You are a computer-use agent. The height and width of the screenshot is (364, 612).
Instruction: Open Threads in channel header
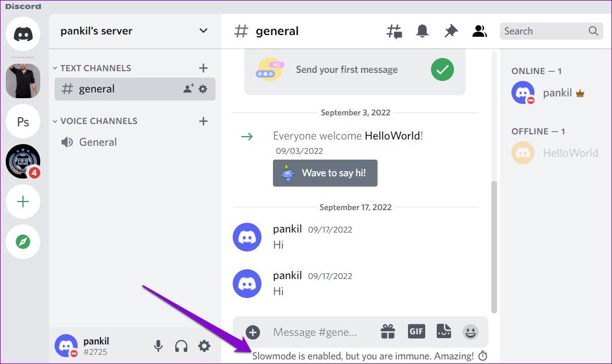394,31
